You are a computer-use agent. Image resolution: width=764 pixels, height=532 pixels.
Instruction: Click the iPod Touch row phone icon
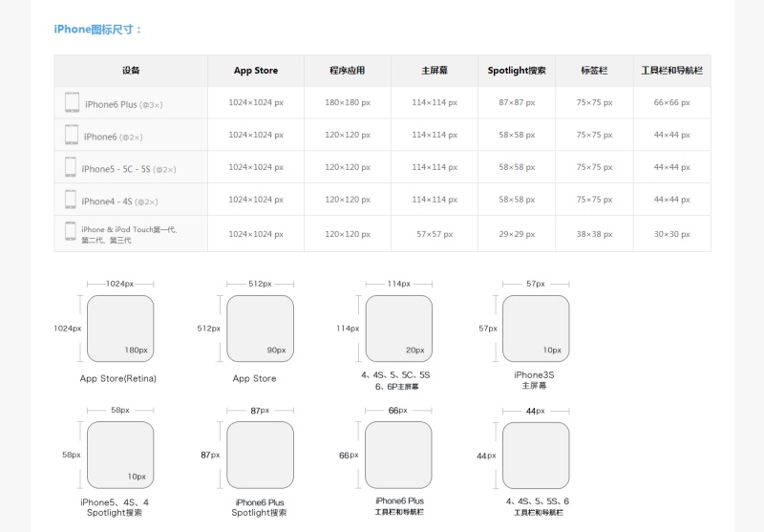[71, 231]
